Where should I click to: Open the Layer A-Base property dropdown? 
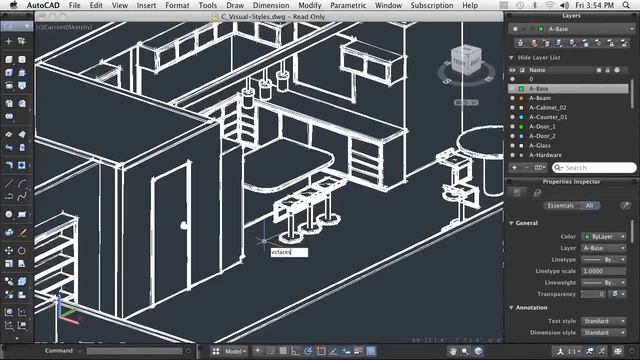tap(604, 248)
